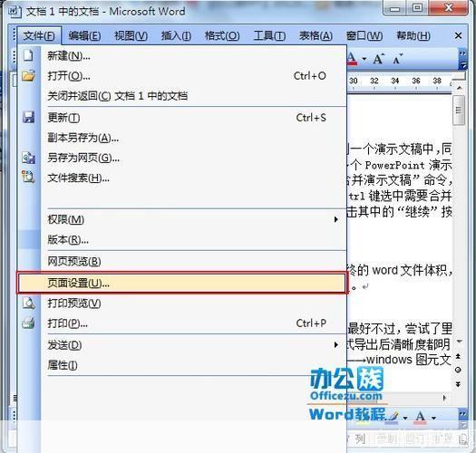Choose 更新(T) menu entry
This screenshot has height=453, width=476.
click(x=182, y=118)
